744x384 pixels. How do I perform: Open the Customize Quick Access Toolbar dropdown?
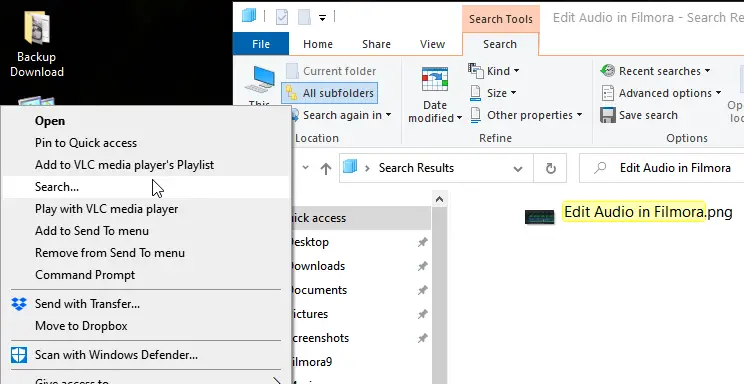point(322,18)
